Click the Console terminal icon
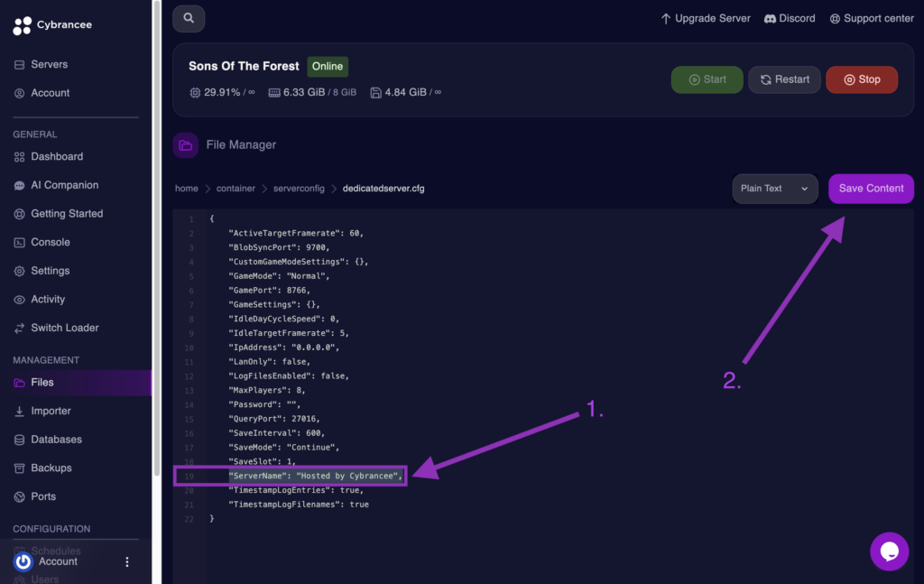 20,242
